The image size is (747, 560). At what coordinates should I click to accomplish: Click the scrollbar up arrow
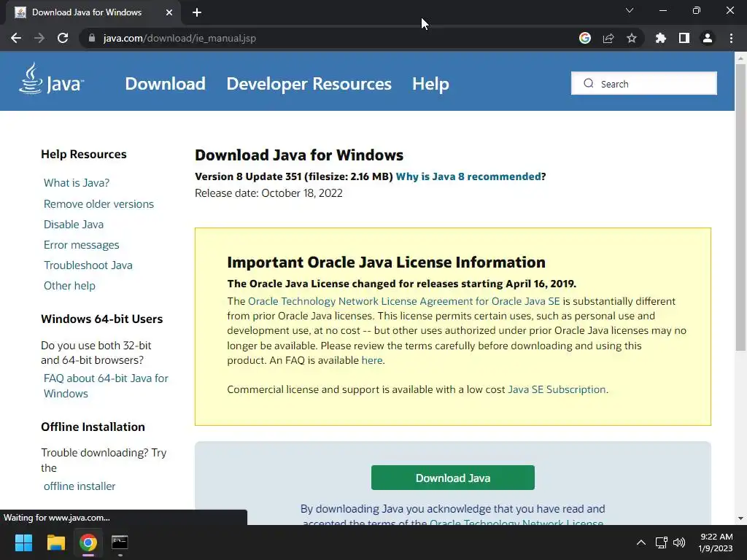(740, 58)
